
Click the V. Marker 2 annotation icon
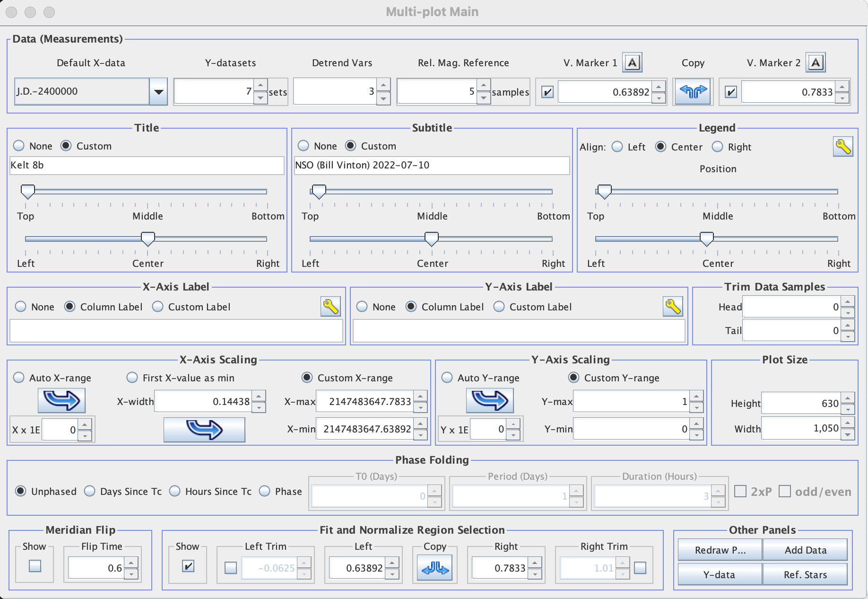816,62
